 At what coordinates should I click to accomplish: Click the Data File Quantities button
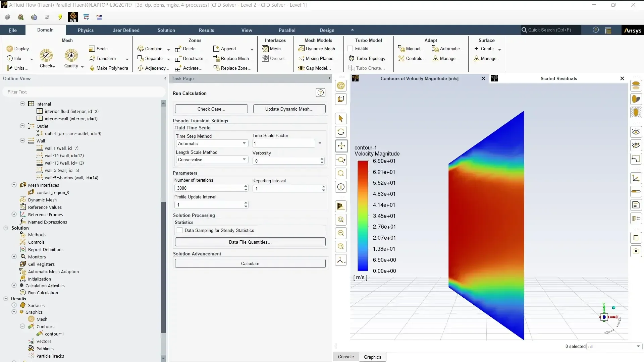(250, 242)
